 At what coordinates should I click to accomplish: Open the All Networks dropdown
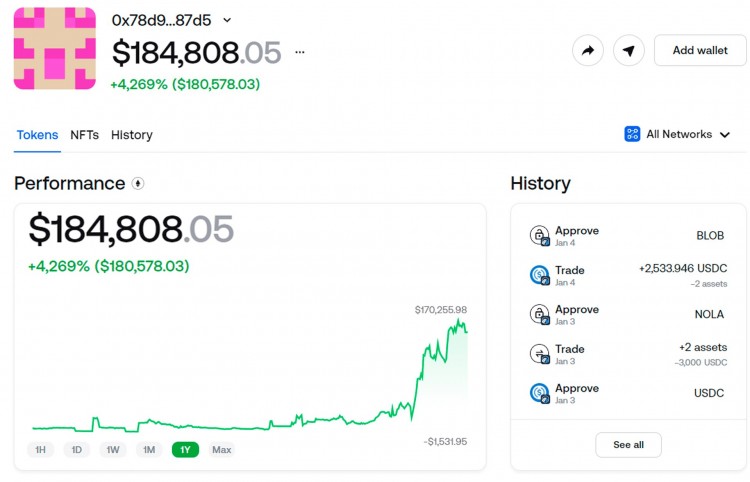click(x=678, y=134)
